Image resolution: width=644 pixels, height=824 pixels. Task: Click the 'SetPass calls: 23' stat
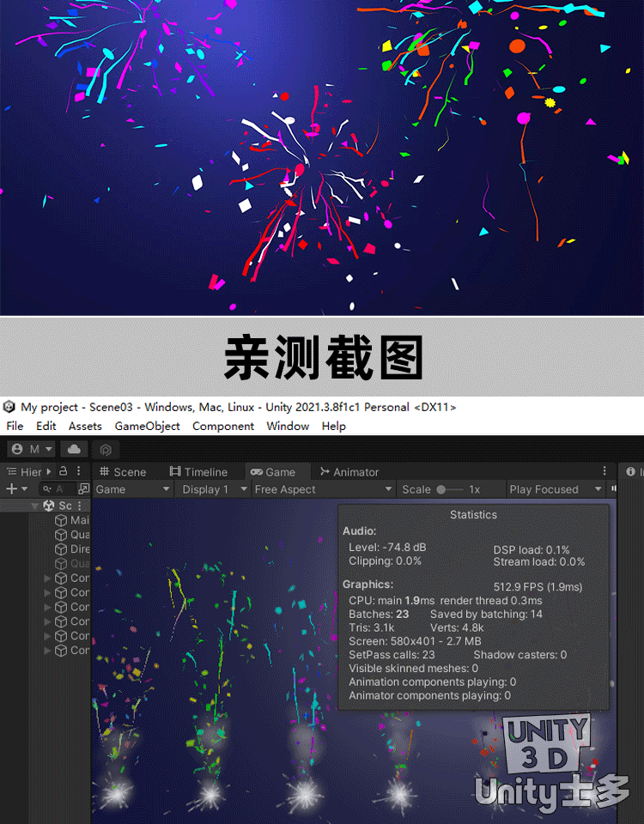(x=392, y=655)
